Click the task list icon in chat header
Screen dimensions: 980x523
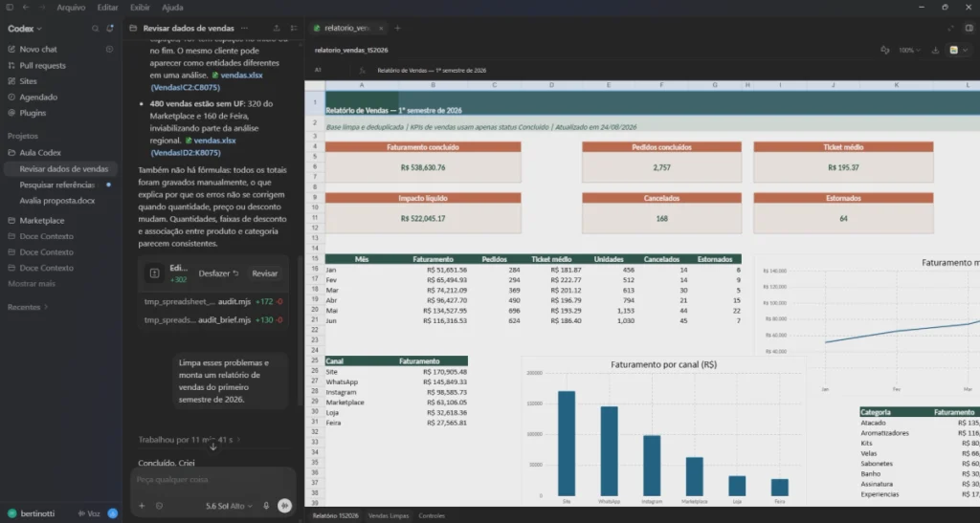coord(294,28)
